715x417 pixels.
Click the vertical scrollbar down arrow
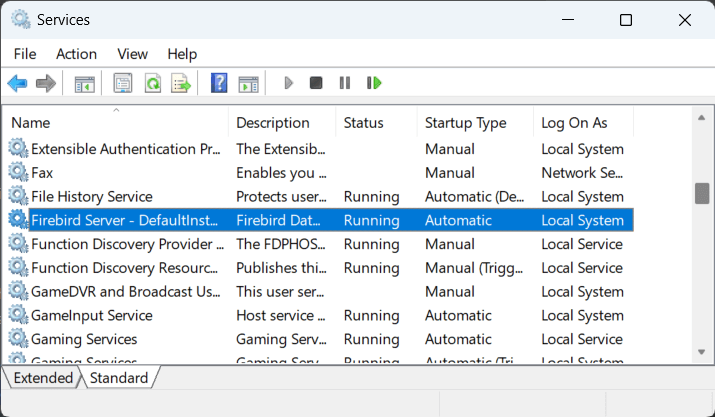(x=702, y=351)
